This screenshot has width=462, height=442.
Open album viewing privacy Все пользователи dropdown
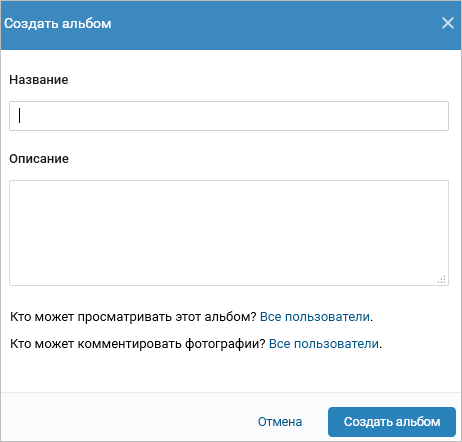(315, 317)
